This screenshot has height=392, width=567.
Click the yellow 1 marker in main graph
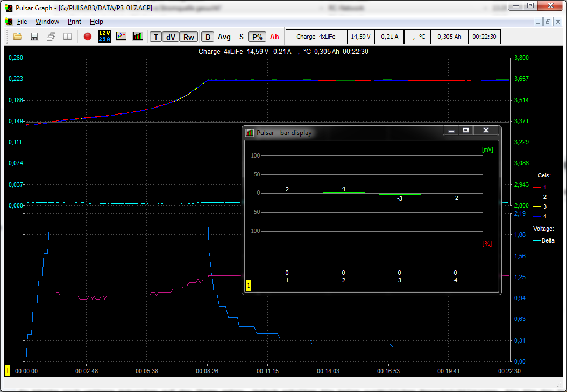tap(8, 370)
